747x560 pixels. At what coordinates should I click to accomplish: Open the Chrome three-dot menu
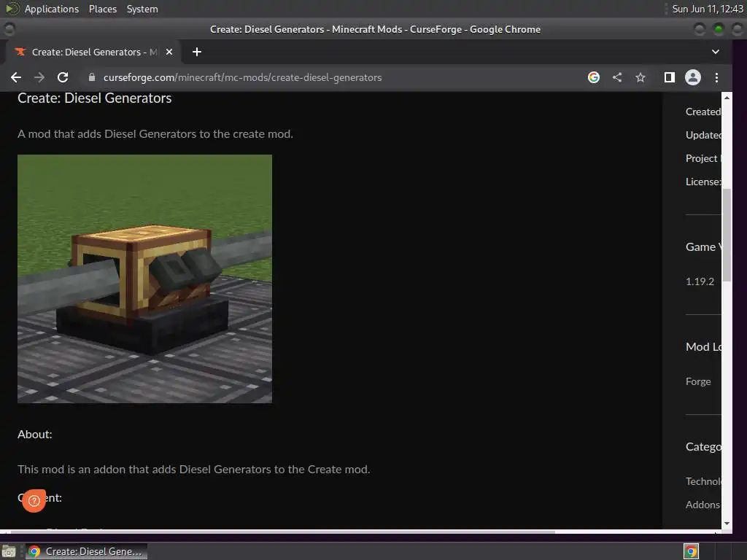716,77
